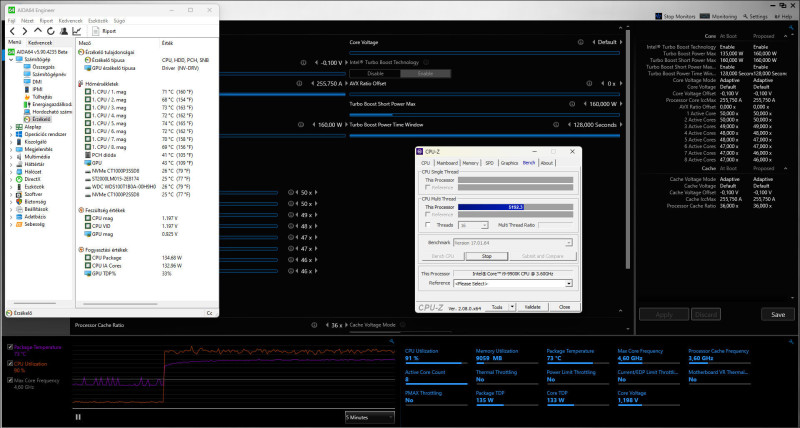Click info icon beside Turbo Boost Short Power Max
This screenshot has width=800, height=428.
[x=572, y=104]
